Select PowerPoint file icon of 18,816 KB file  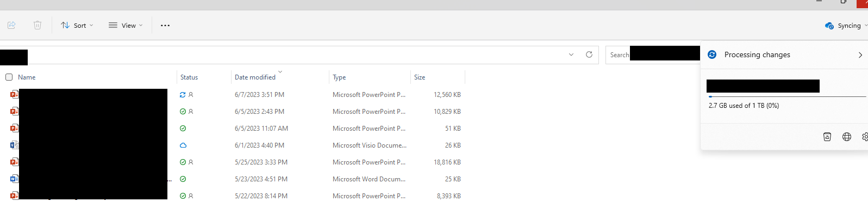14,162
